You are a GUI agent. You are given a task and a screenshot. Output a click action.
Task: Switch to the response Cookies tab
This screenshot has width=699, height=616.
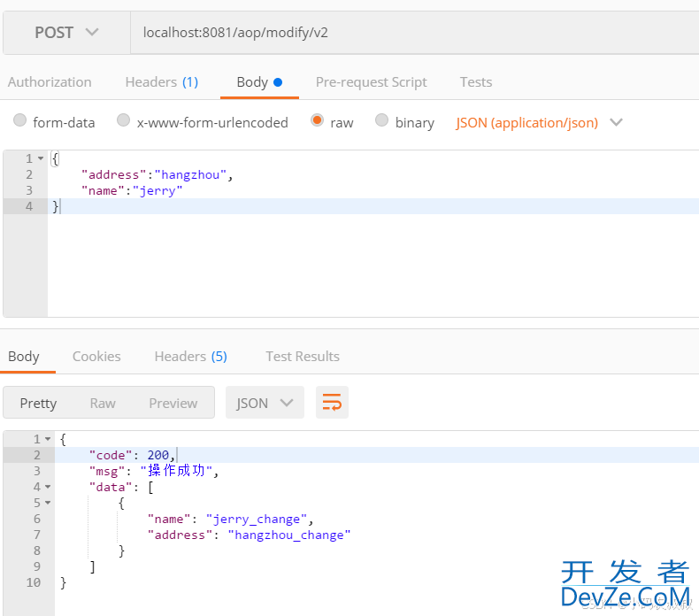(96, 357)
